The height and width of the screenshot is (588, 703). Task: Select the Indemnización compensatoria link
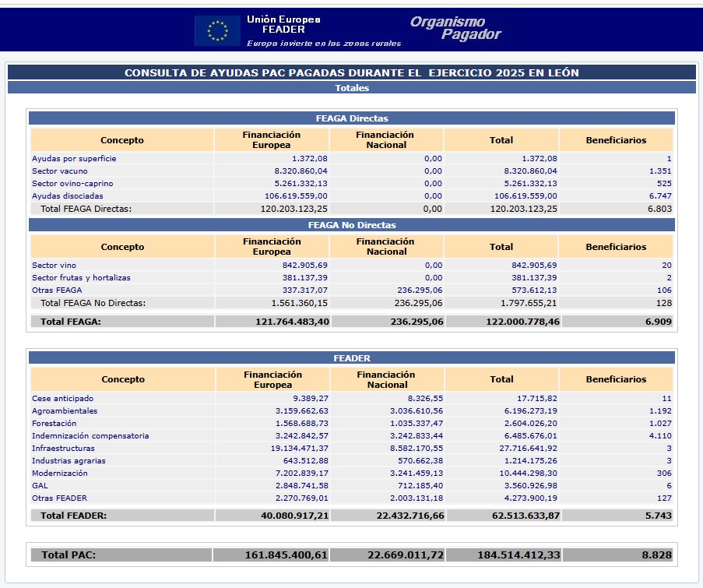(x=90, y=436)
